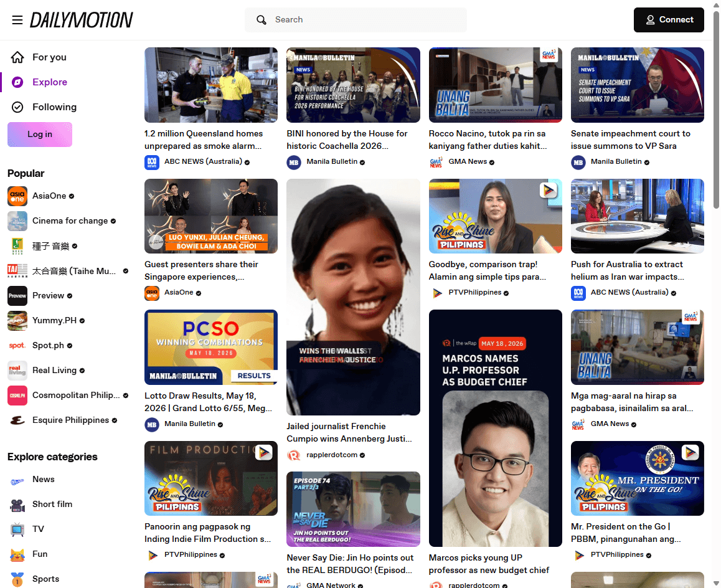This screenshot has height=588, width=721.
Task: Click the GMA News logo under Rocco Nacino video
Action: tap(436, 162)
